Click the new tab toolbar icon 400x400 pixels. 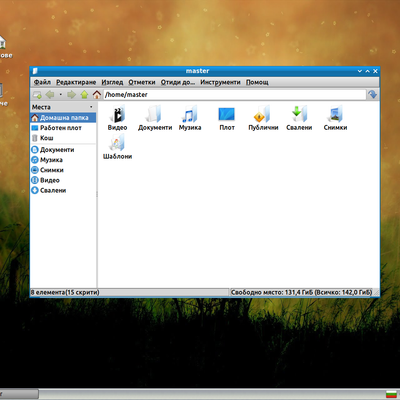point(37,95)
